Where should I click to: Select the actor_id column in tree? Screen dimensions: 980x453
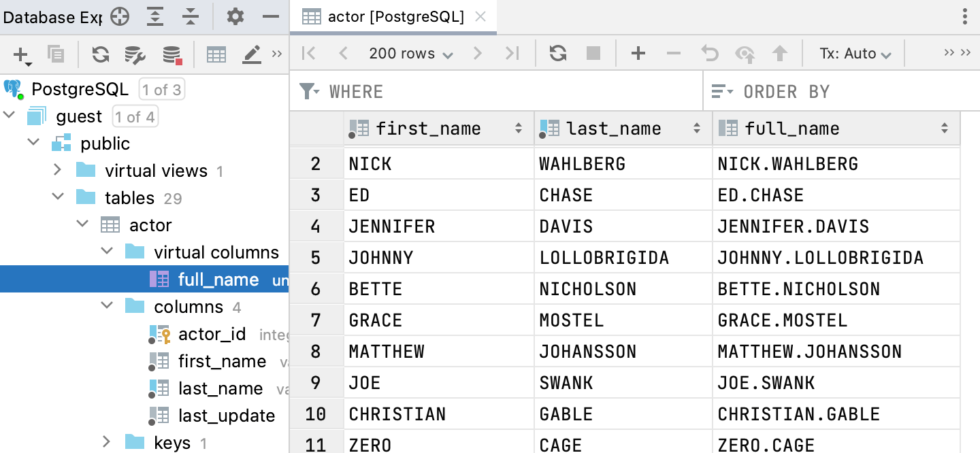[212, 334]
